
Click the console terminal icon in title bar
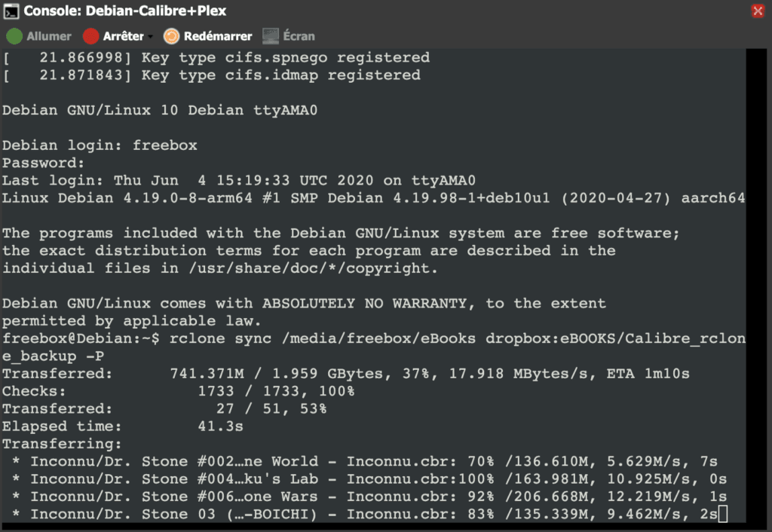pyautogui.click(x=11, y=11)
